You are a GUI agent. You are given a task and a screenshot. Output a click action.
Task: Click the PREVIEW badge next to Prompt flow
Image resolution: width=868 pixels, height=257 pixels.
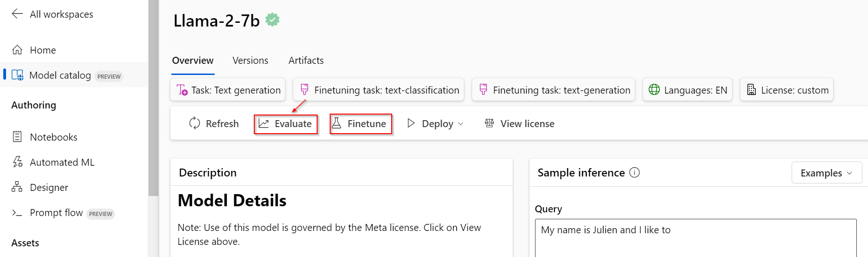[101, 214]
